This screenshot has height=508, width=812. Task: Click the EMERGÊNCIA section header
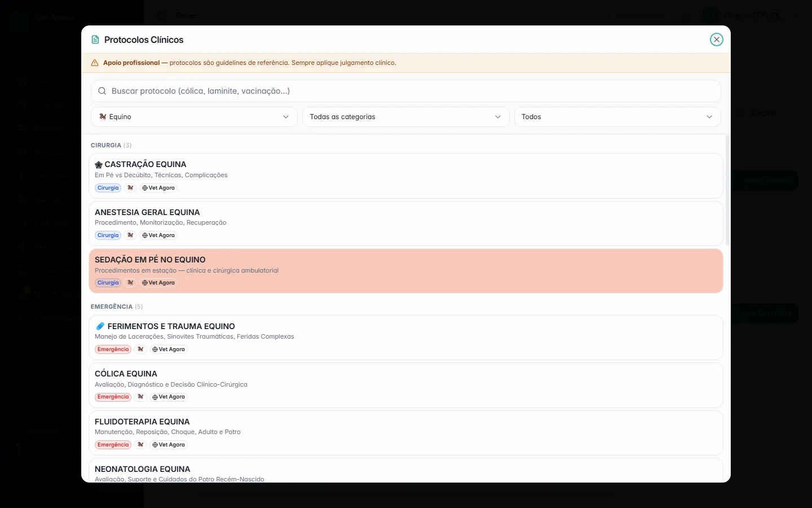[x=117, y=306]
